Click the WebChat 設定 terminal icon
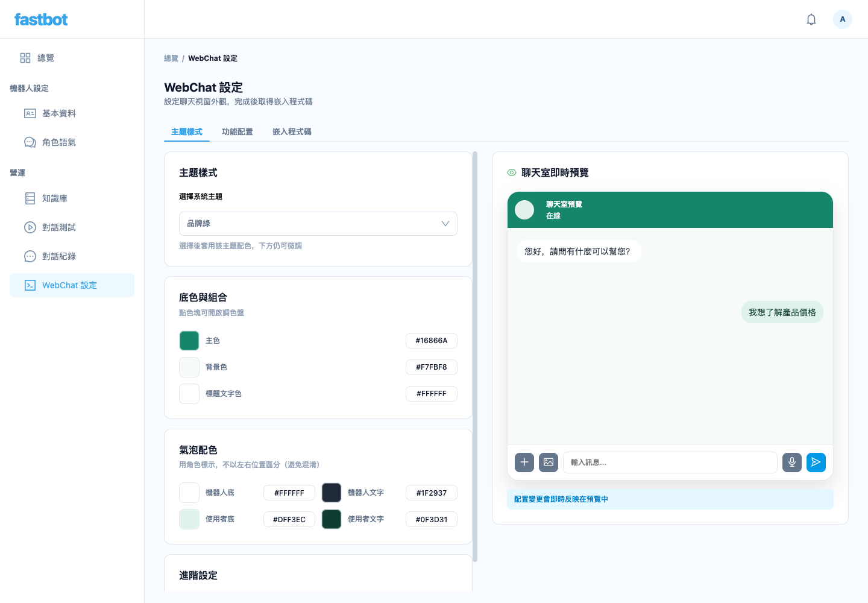Image resolution: width=868 pixels, height=603 pixels. coord(30,285)
